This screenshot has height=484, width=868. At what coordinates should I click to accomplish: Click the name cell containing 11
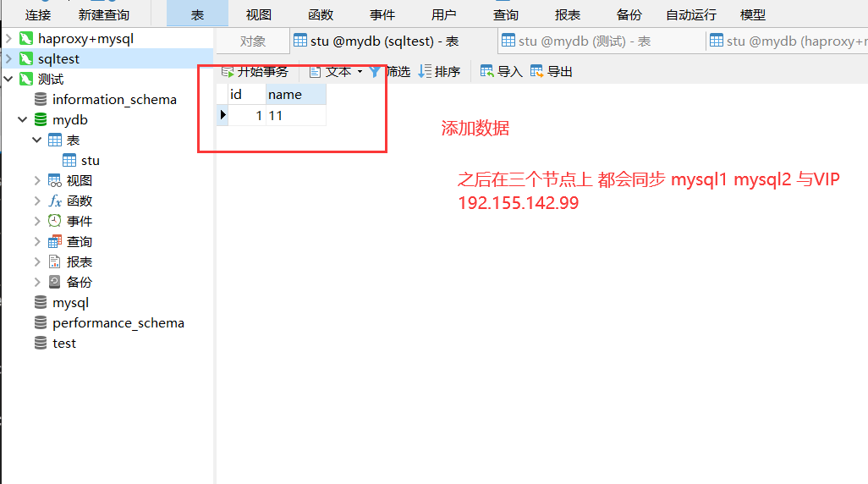(x=296, y=116)
